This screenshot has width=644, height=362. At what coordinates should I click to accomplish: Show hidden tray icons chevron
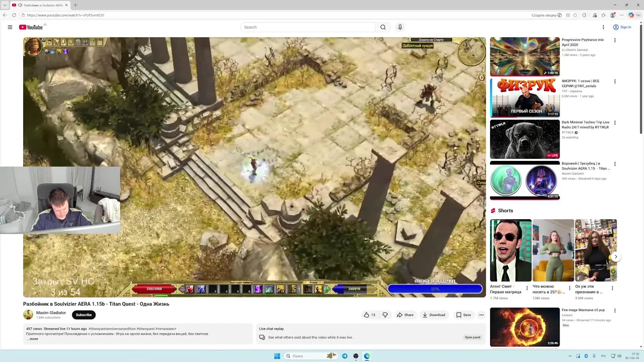pyautogui.click(x=570, y=356)
